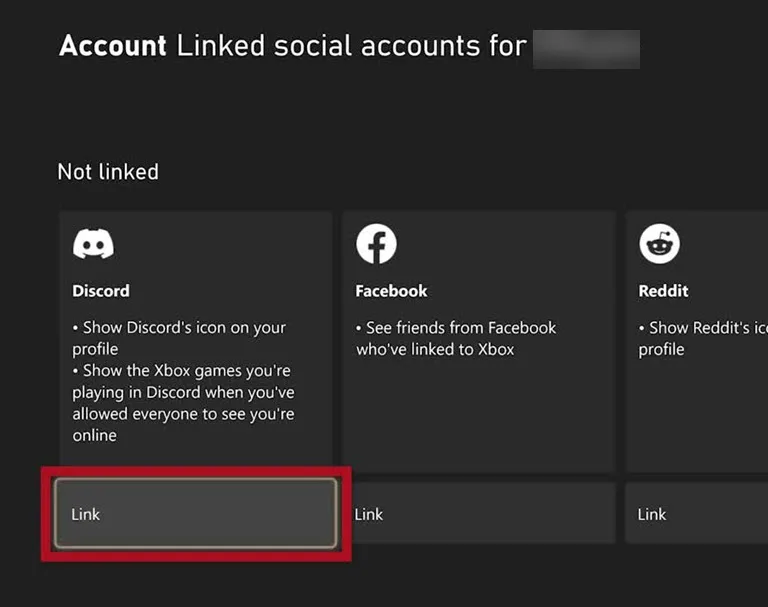The width and height of the screenshot is (768, 607).
Task: Link the Reddit account
Action: (x=696, y=513)
